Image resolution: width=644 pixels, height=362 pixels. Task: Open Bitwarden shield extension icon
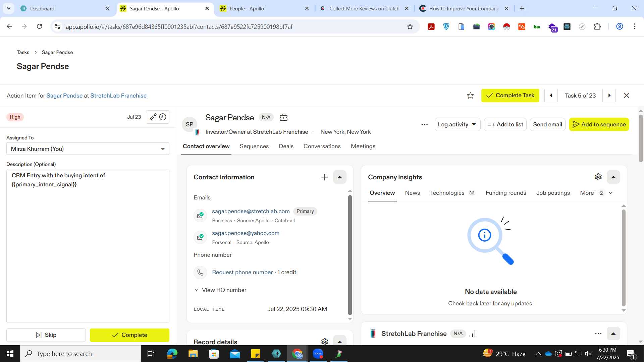click(446, 26)
